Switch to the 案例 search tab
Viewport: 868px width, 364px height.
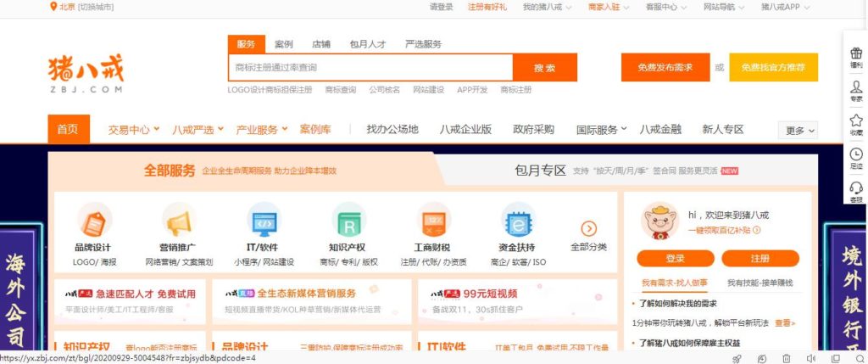click(283, 44)
